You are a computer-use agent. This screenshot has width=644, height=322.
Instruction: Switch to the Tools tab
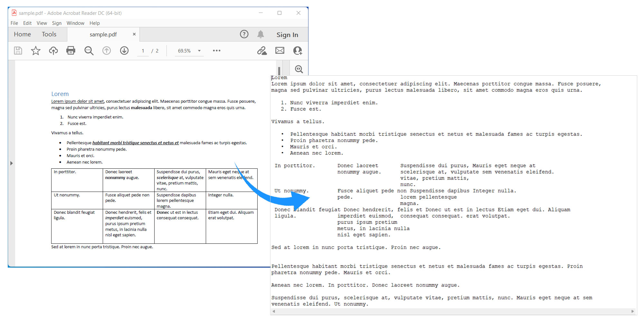(49, 34)
